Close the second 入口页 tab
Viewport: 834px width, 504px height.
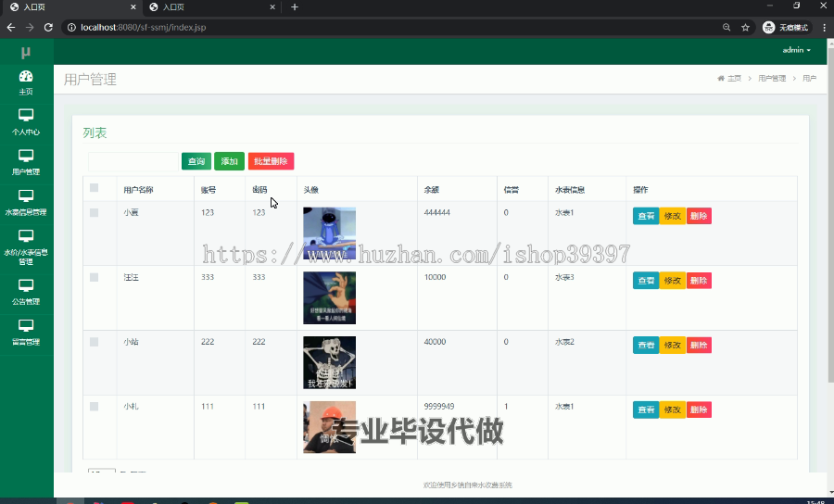[272, 6]
